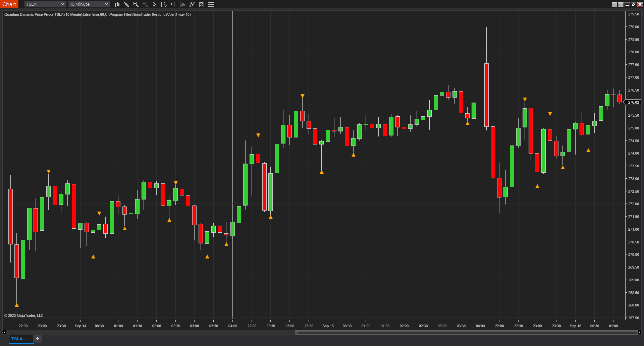The height and width of the screenshot is (346, 644).
Task: Click the horizontal scrollbar thumb
Action: point(466,332)
